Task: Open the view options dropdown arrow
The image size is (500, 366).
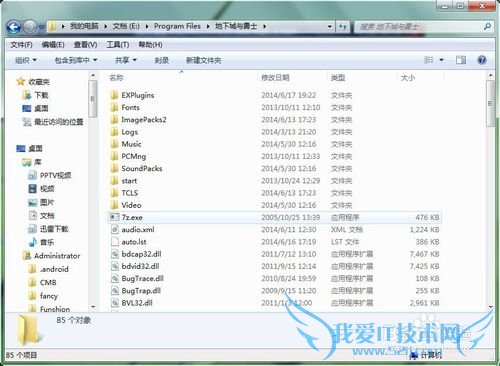Action: (x=441, y=60)
